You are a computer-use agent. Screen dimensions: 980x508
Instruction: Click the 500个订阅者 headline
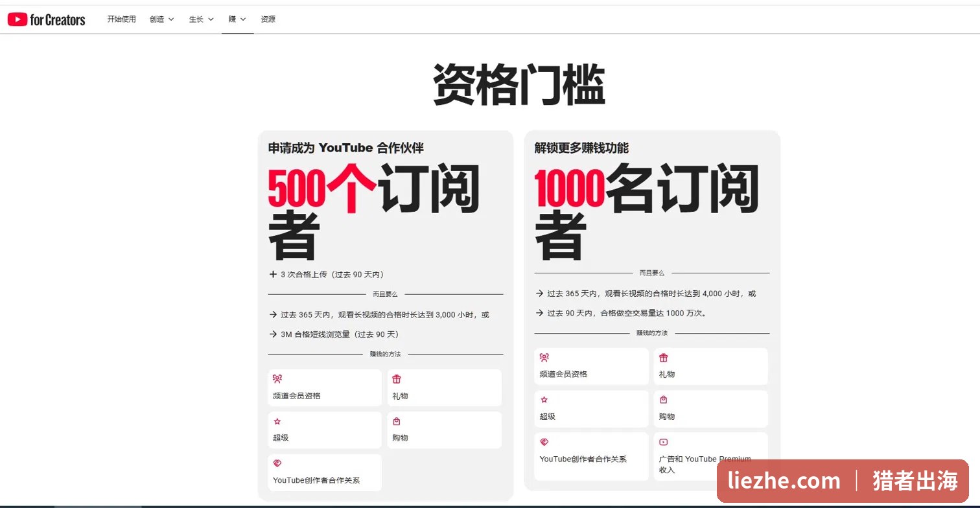tap(374, 211)
